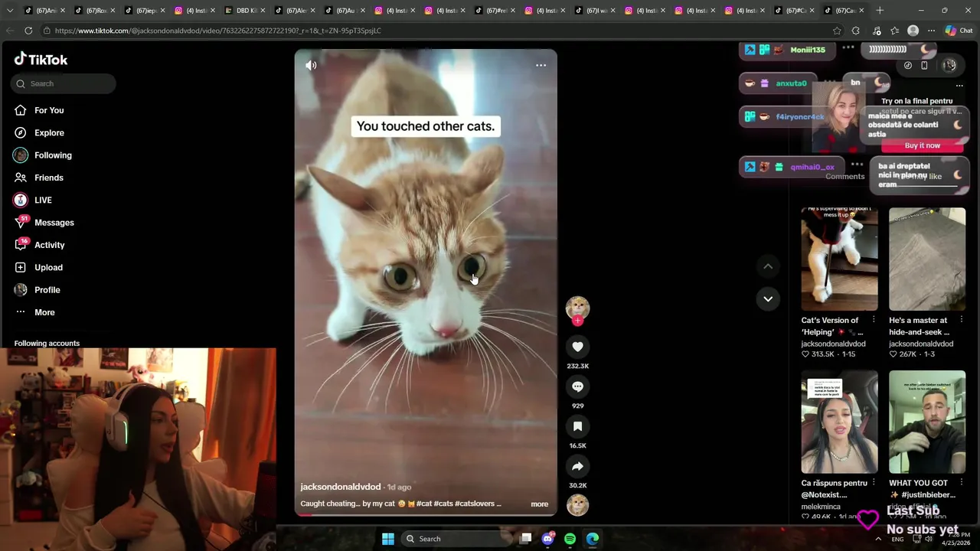Go to next video with down chevron
980x551 pixels.
[768, 298]
